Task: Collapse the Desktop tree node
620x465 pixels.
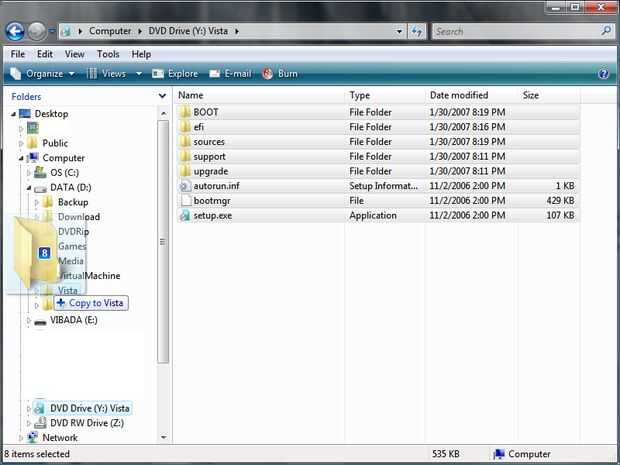Action: click(x=13, y=114)
